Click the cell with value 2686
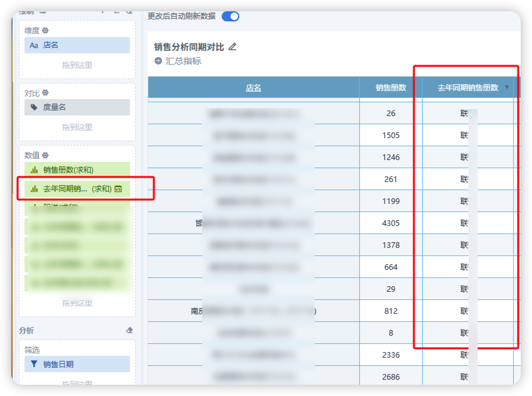532x396 pixels. coord(391,376)
